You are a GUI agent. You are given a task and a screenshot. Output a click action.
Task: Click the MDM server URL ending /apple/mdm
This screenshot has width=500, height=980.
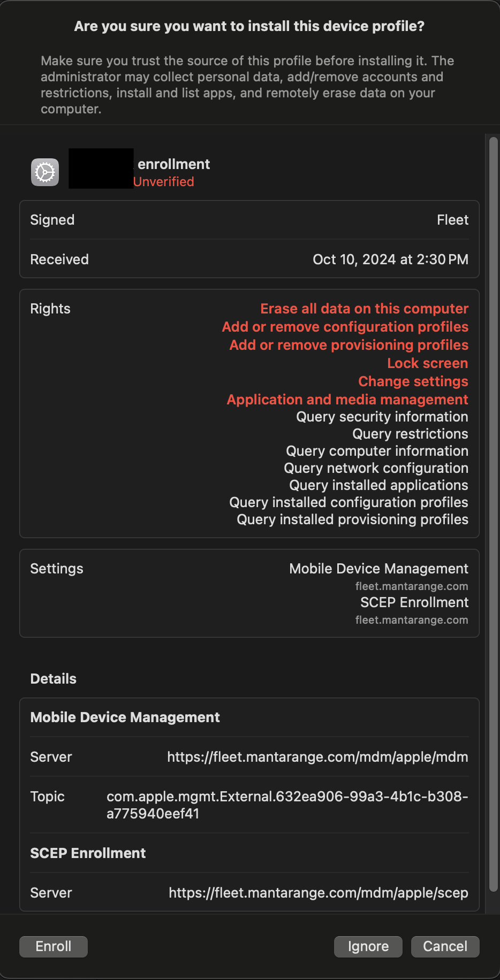[x=317, y=757]
